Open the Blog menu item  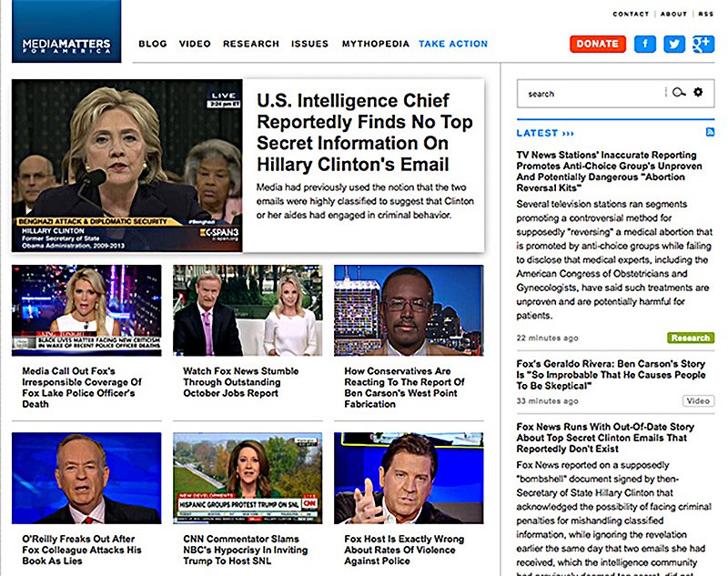(153, 44)
